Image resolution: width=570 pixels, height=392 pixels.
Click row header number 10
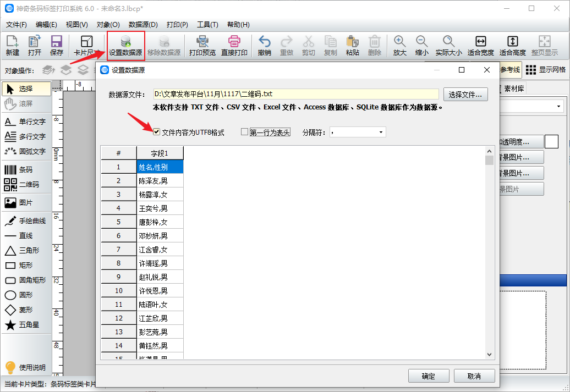point(119,291)
